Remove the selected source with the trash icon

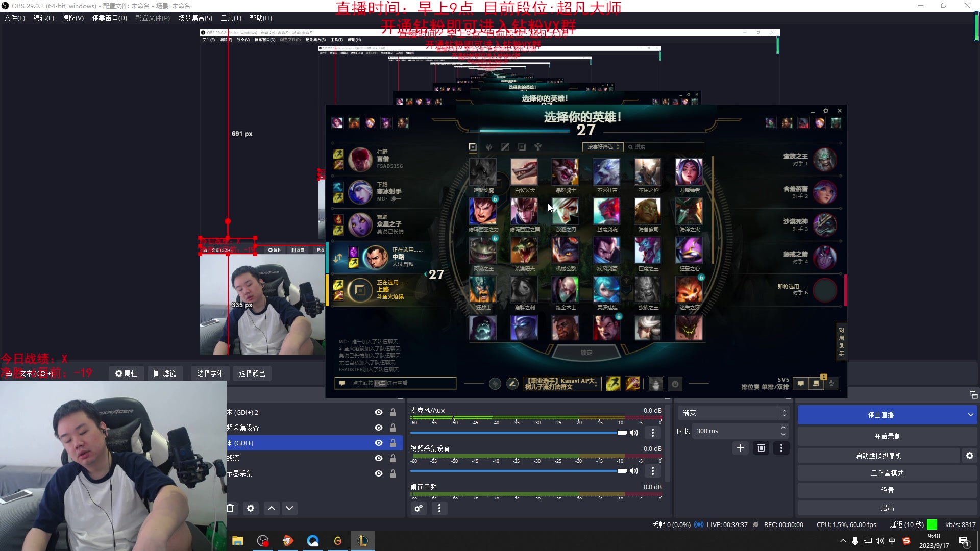(230, 508)
